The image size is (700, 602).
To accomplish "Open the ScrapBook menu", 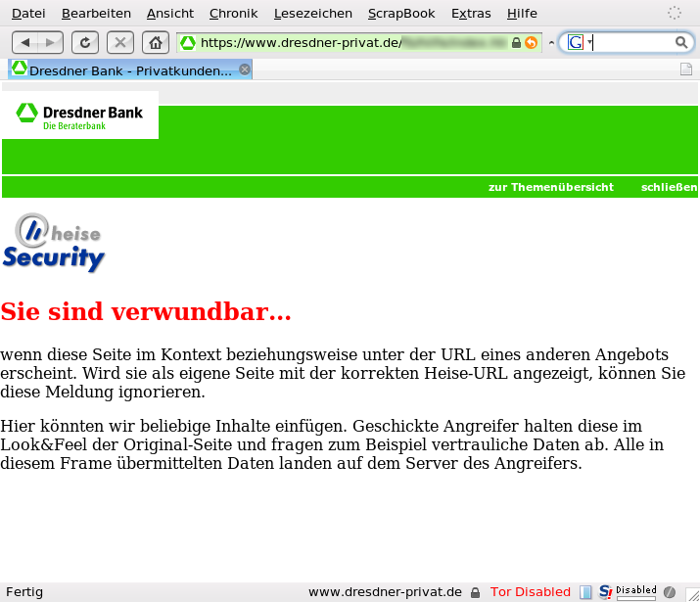I will coord(401,13).
